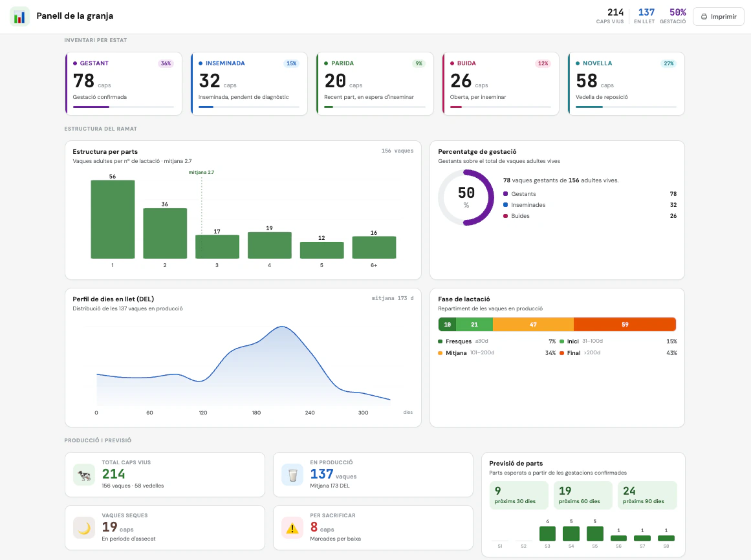The width and height of the screenshot is (751, 560).
Task: Open the Novella status card
Action: (626, 84)
